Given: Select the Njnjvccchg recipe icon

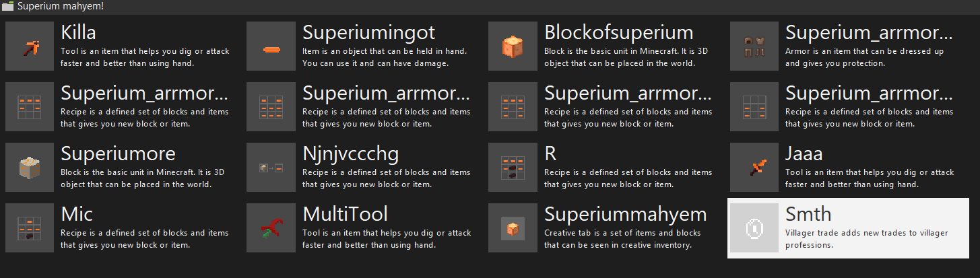Looking at the screenshot, I should tap(271, 168).
